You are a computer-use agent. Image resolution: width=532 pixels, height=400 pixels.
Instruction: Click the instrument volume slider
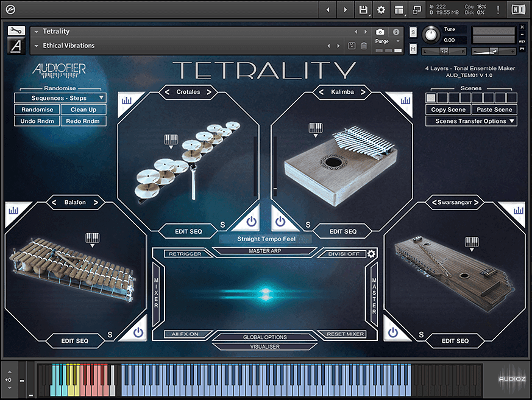[494, 52]
